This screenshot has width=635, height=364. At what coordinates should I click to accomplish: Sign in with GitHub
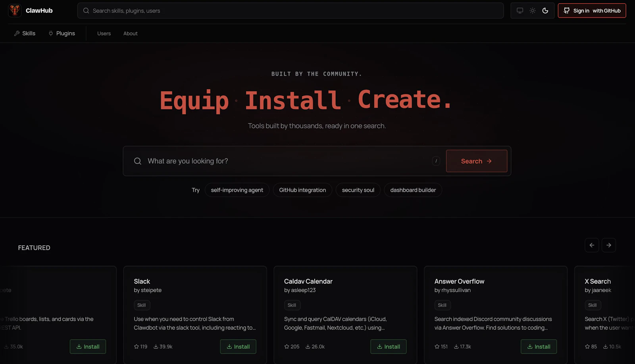click(592, 11)
